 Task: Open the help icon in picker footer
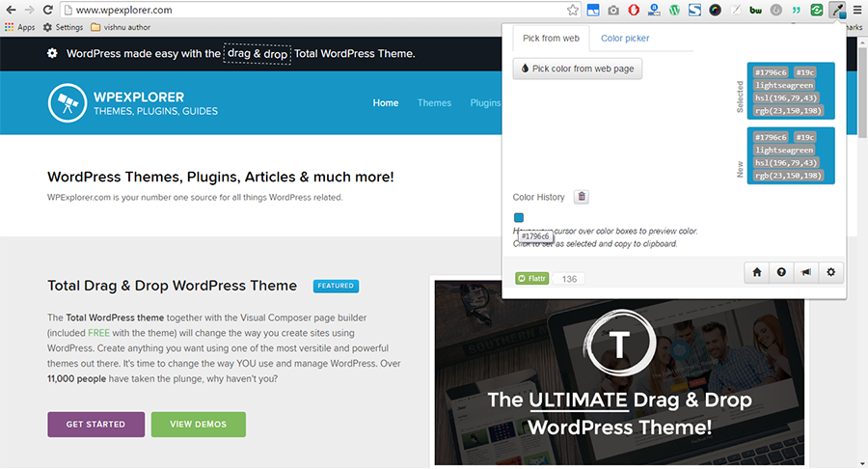[781, 272]
